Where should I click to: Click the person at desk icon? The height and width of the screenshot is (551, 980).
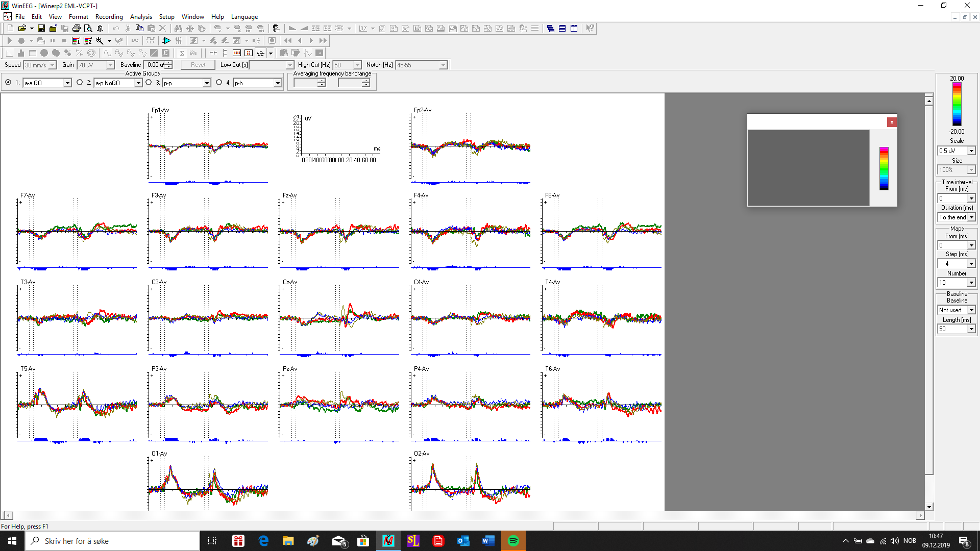(x=276, y=29)
